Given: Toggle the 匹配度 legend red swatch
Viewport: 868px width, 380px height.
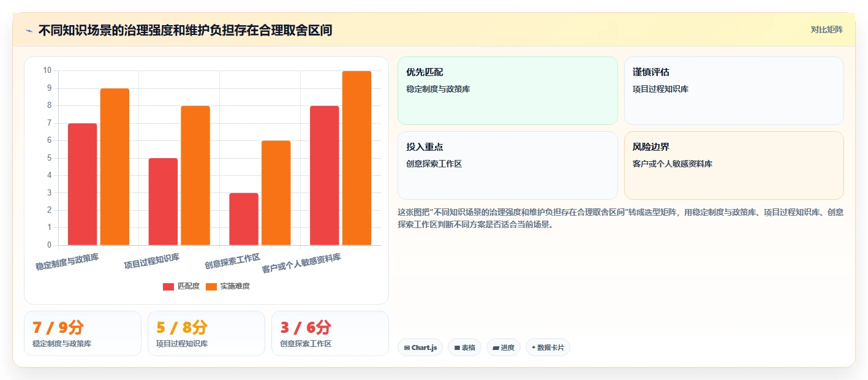Looking at the screenshot, I should (x=168, y=286).
